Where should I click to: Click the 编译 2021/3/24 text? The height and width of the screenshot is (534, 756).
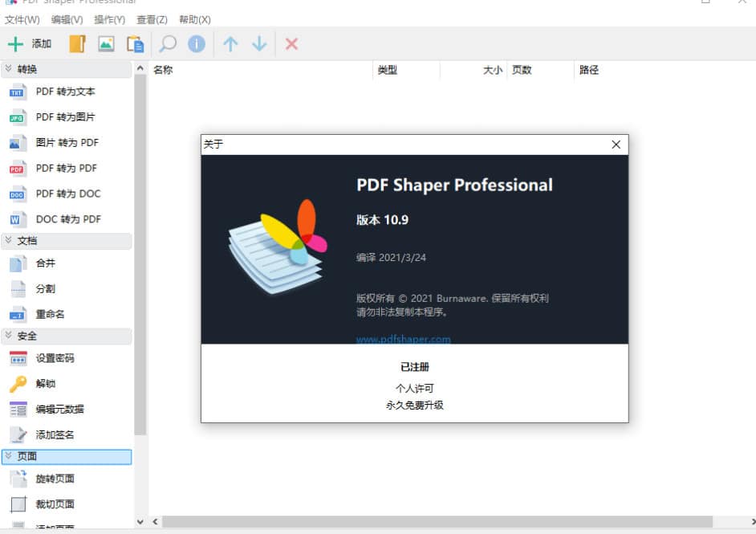point(391,257)
